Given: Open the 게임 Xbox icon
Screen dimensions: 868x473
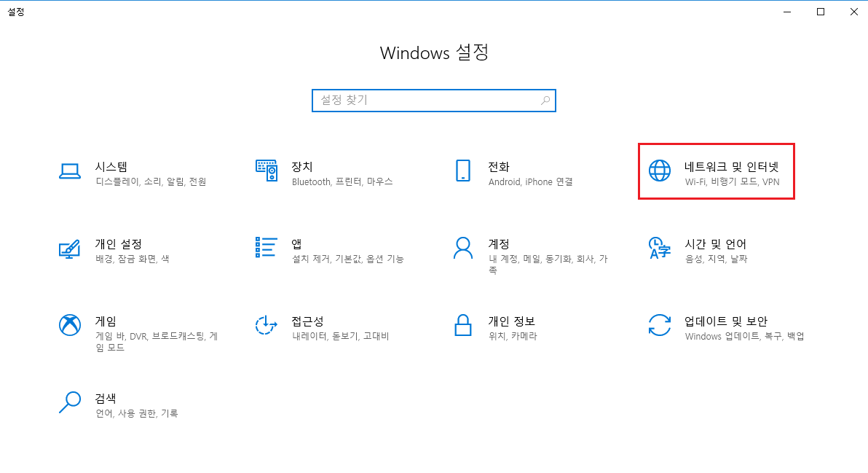Looking at the screenshot, I should click(x=70, y=325).
